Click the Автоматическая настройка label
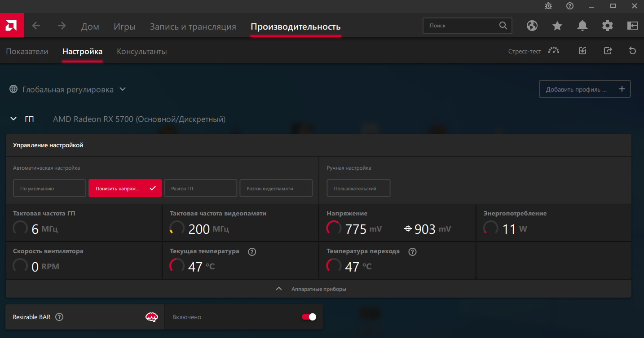Image resolution: width=644 pixels, height=338 pixels. point(47,168)
